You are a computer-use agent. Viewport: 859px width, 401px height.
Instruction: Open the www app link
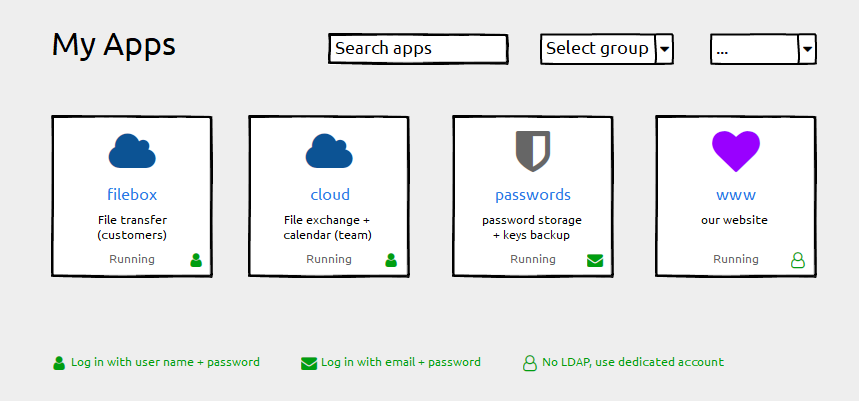pyautogui.click(x=736, y=196)
